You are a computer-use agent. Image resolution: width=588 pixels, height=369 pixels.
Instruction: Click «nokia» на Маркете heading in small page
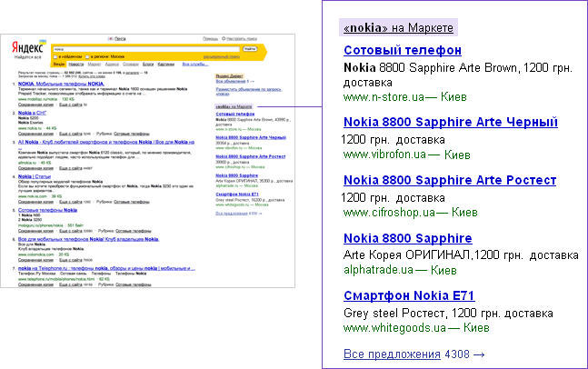234,106
